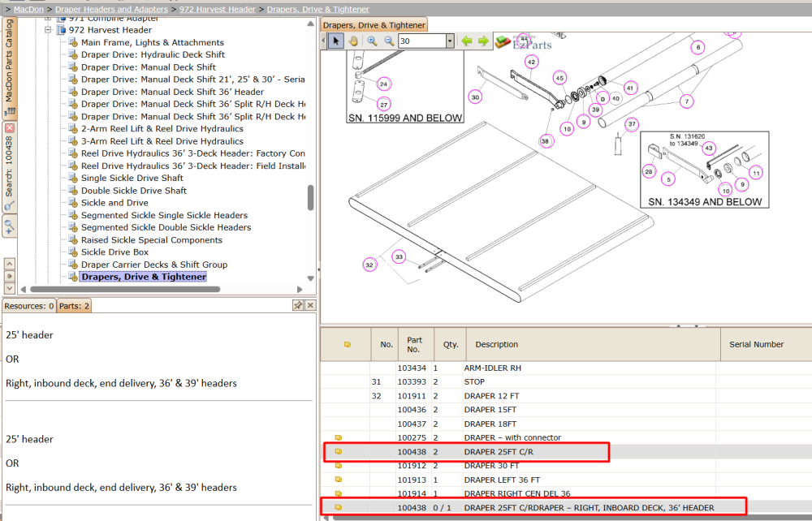812x521 pixels.
Task: Click Drapers, Drive & Tightener breadcrumb
Action: coord(318,9)
